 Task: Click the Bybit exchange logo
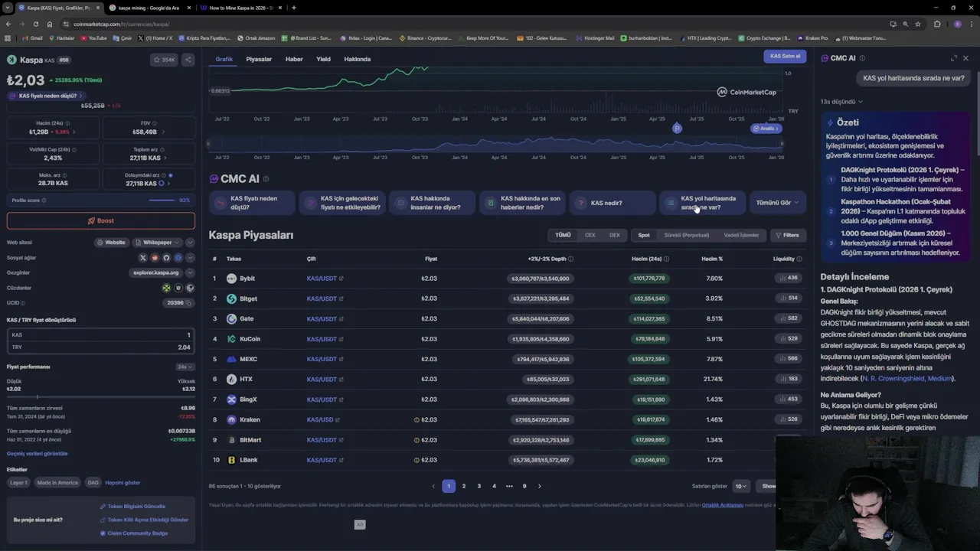(x=231, y=279)
